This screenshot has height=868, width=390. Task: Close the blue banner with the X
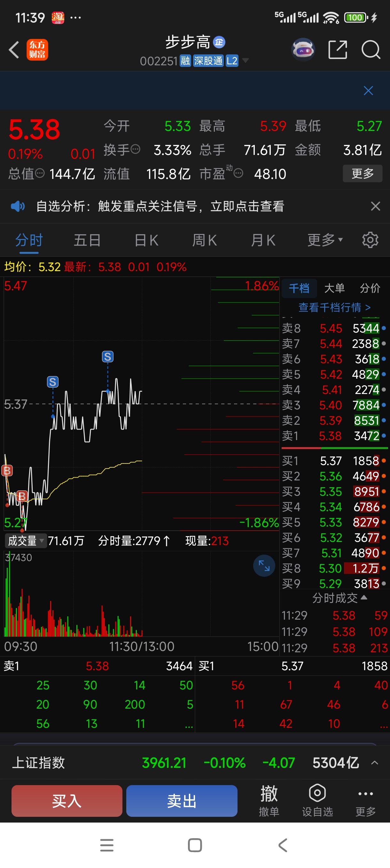368,90
